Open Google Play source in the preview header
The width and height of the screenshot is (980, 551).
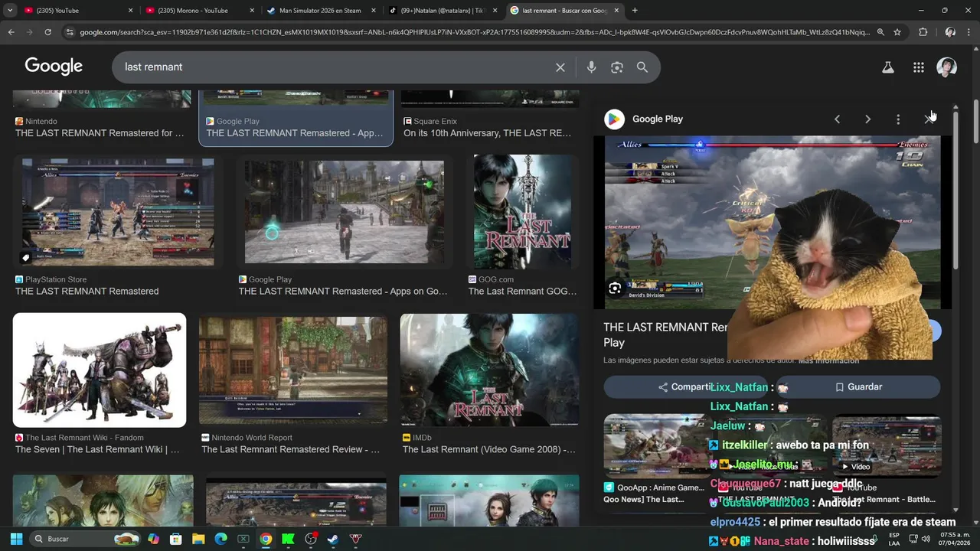pyautogui.click(x=643, y=119)
